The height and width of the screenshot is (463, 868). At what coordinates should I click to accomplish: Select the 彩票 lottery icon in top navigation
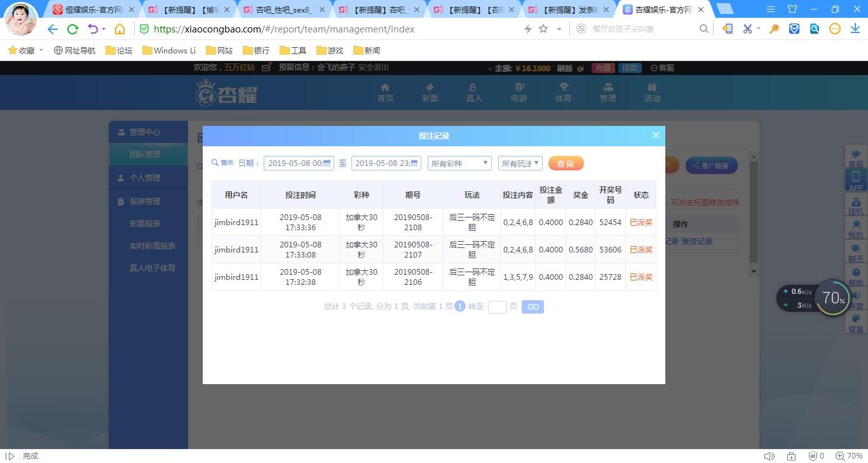pyautogui.click(x=429, y=92)
